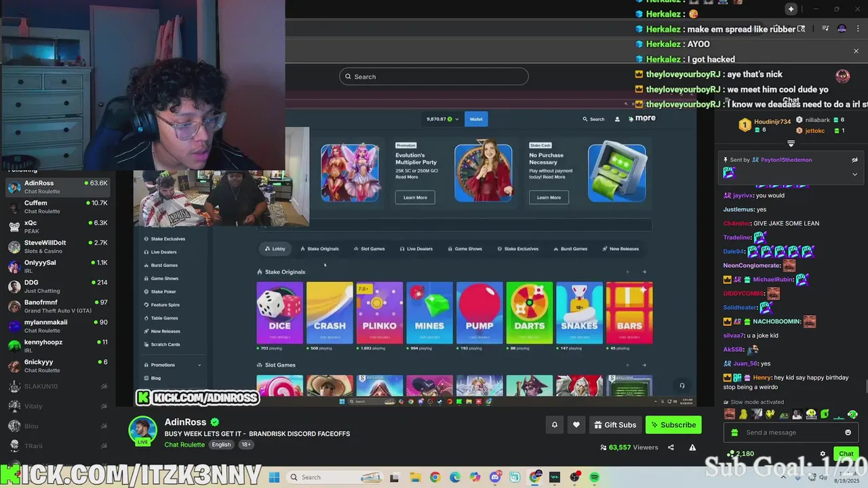Open File Explorer from the taskbar
The height and width of the screenshot is (488, 868).
point(415,477)
